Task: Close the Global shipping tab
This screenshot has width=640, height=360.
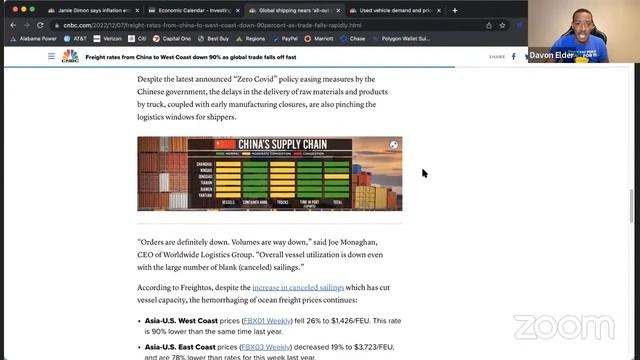Action: [x=338, y=11]
